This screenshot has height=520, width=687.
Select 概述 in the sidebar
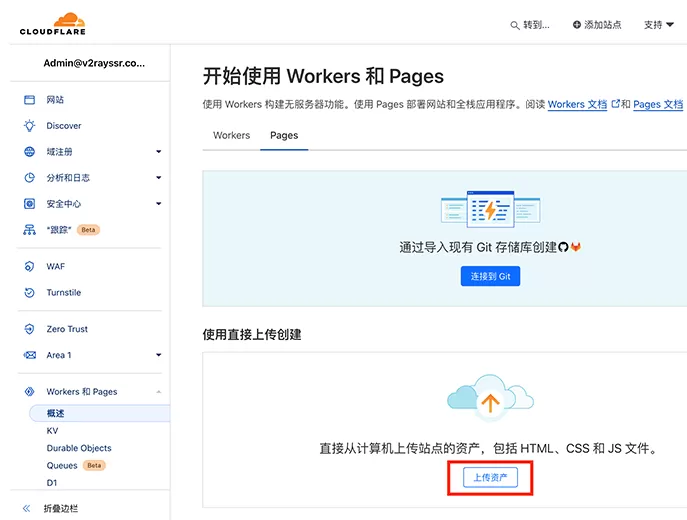99,413
